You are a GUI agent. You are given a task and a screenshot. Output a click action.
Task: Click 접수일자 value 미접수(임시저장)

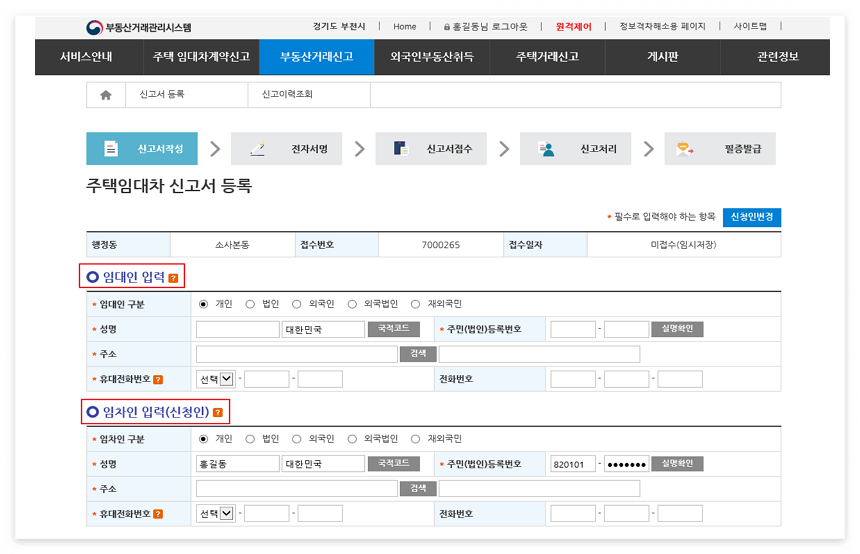click(x=683, y=245)
